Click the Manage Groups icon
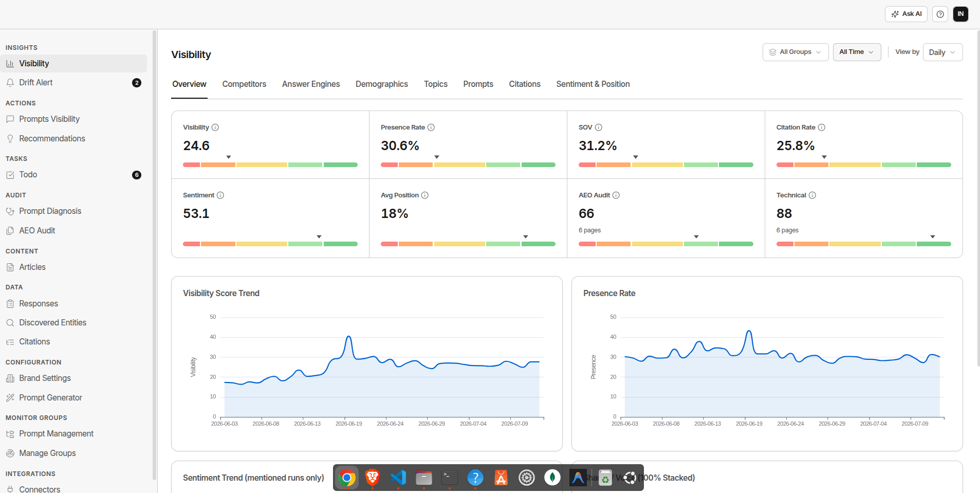 pyautogui.click(x=10, y=453)
